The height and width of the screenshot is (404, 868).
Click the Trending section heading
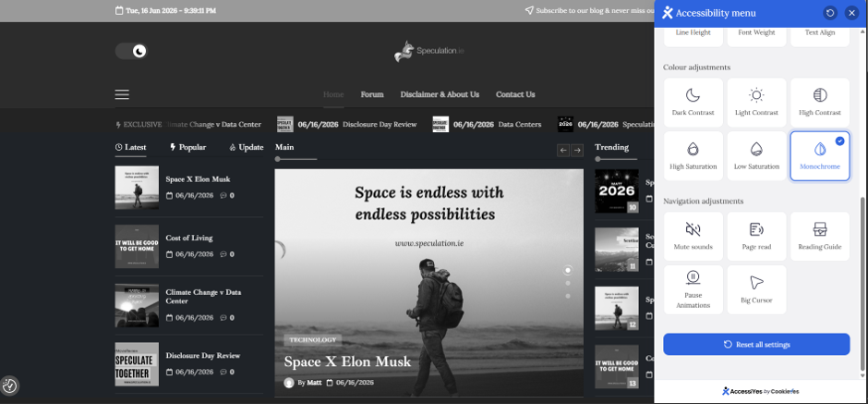[611, 147]
